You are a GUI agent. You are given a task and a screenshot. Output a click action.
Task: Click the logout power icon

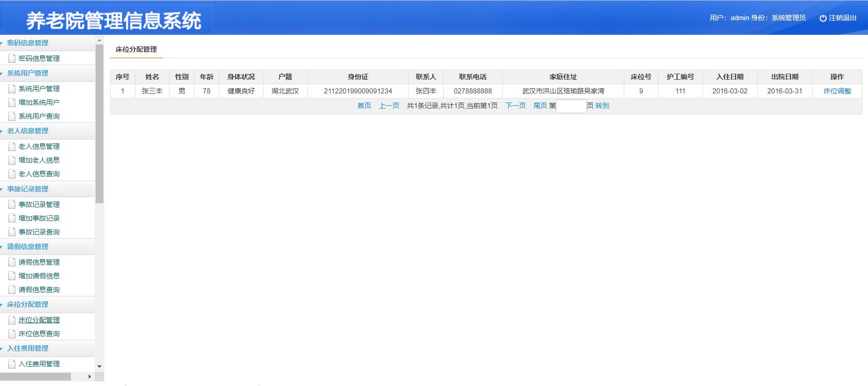pyautogui.click(x=823, y=18)
